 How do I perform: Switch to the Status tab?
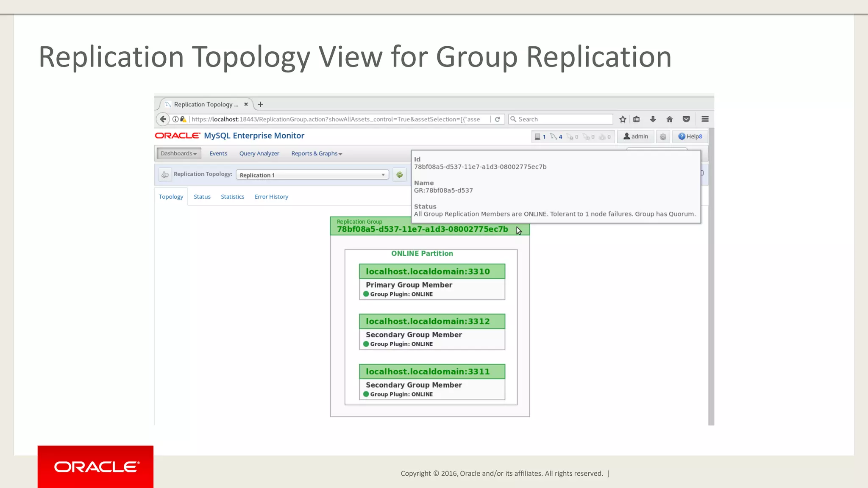[202, 197]
